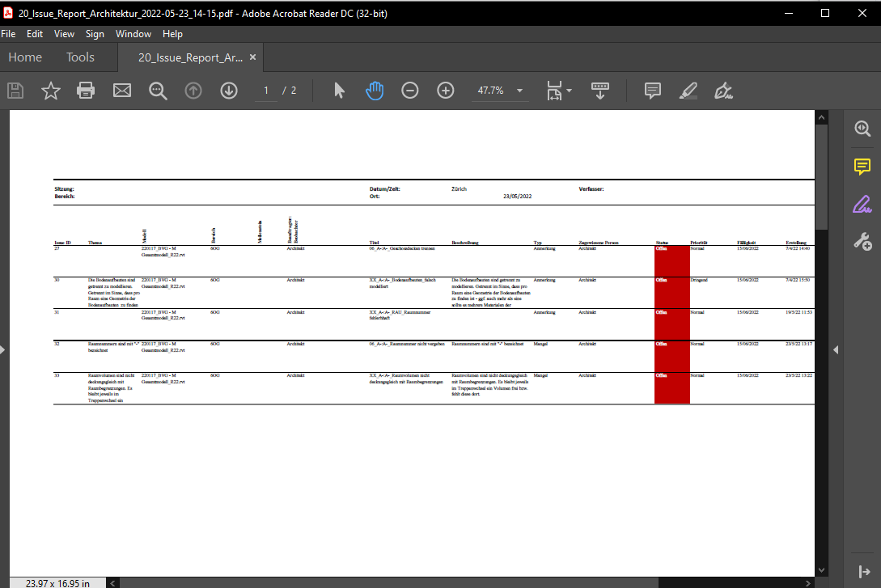
Task: Click the Datum/Zeit: header label
Action: (385, 189)
